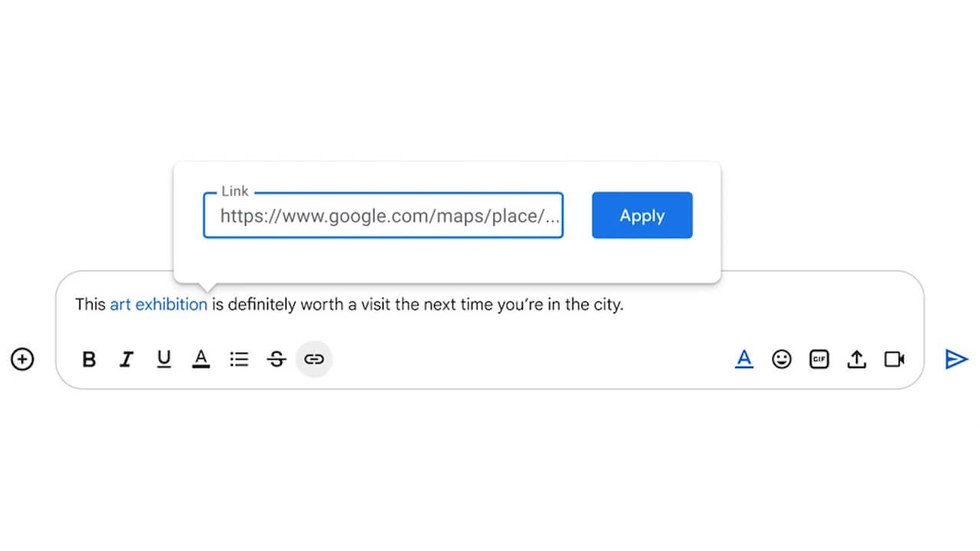The image size is (980, 551).
Task: Open the attachment plus menu
Action: pyautogui.click(x=22, y=359)
